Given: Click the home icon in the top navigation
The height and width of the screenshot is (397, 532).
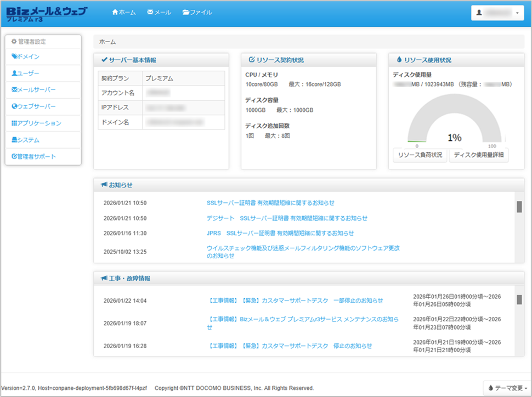Looking at the screenshot, I should click(115, 12).
